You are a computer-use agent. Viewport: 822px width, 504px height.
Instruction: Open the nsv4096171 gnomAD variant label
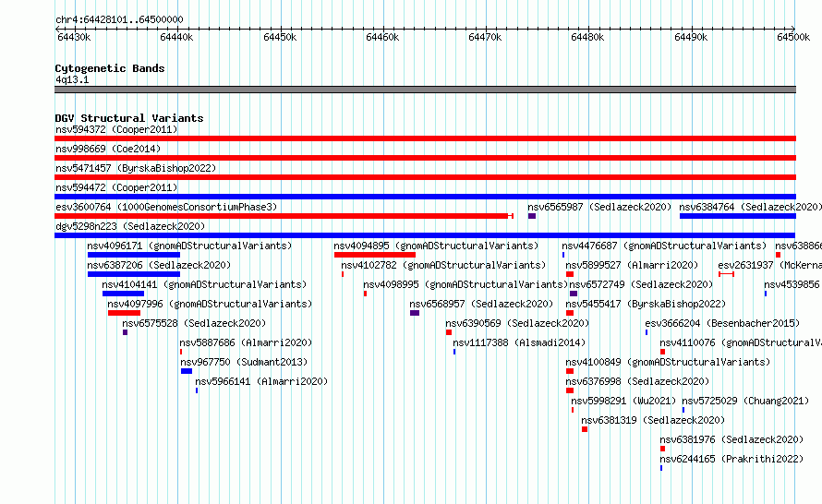point(189,246)
